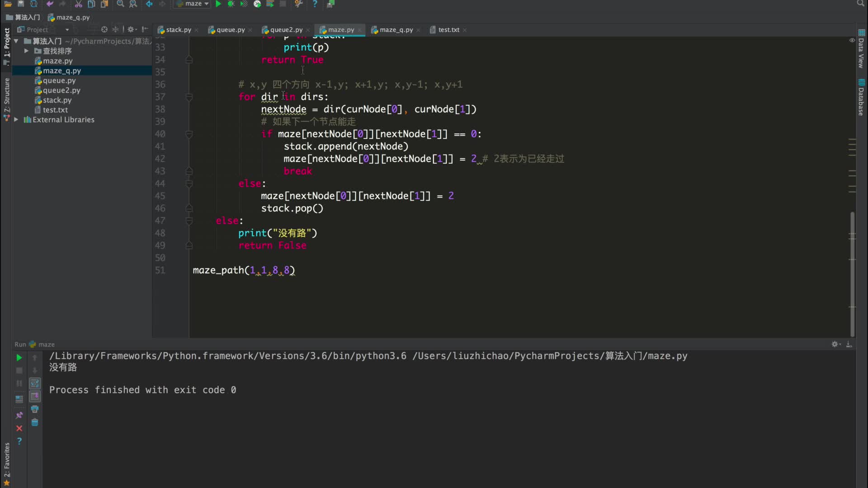The image size is (868, 488).
Task: Clear console with the trash icon
Action: click(x=35, y=422)
